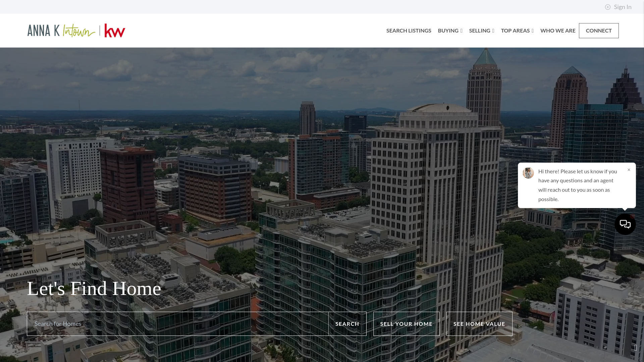This screenshot has width=644, height=362.
Task: Click the Connect button
Action: point(599,31)
